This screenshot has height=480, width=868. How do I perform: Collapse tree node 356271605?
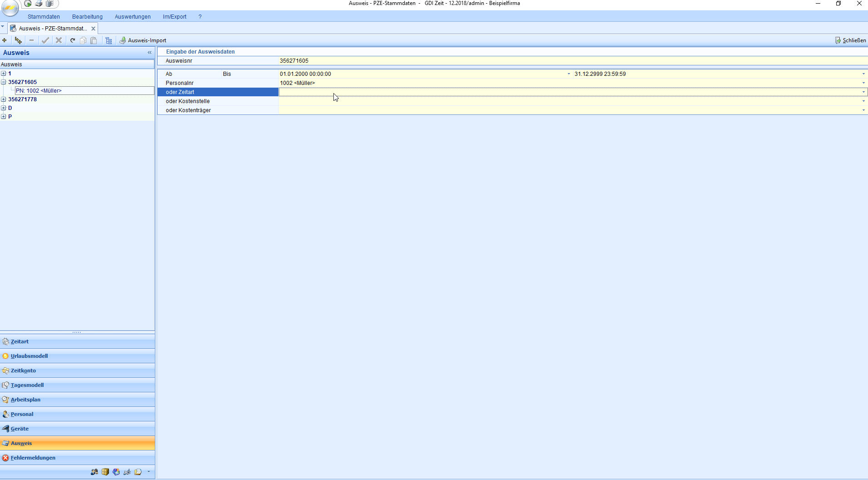4,82
